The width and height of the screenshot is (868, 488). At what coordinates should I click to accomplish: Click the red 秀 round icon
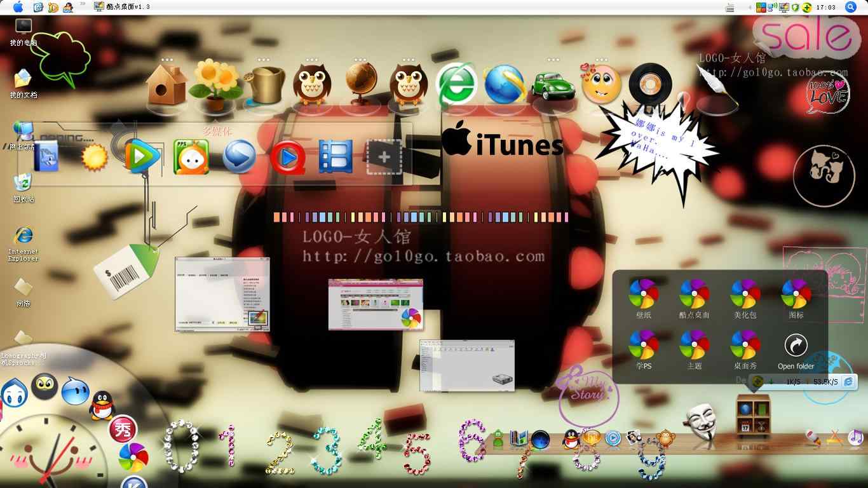pyautogui.click(x=123, y=430)
